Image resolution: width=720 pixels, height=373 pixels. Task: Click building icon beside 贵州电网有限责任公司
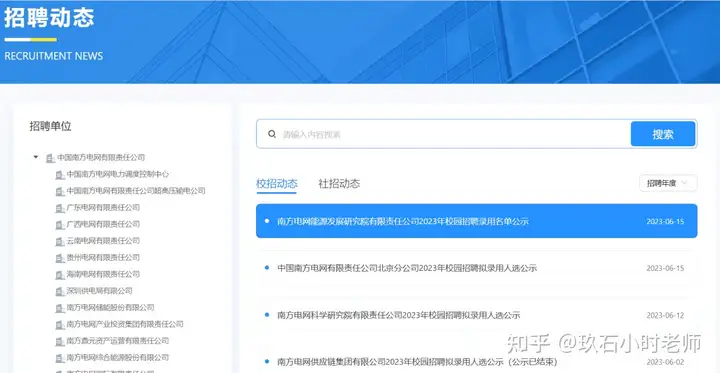(x=60, y=258)
